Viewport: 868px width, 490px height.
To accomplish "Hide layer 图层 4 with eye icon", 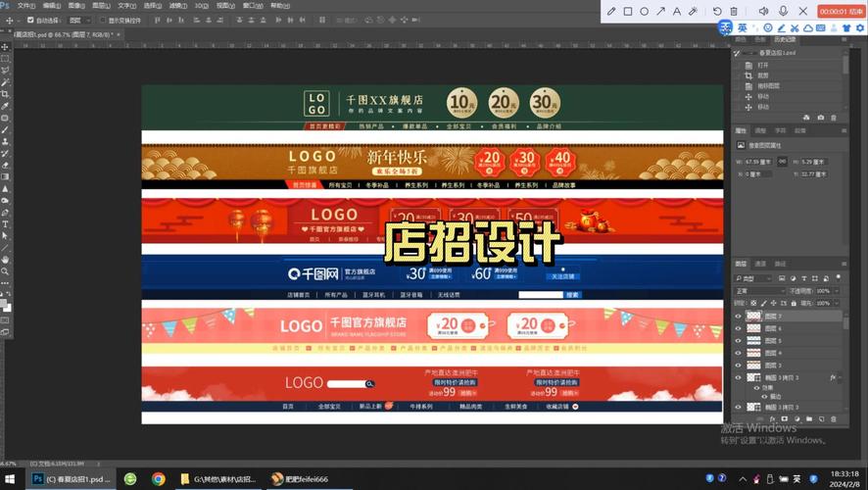I will click(x=738, y=353).
